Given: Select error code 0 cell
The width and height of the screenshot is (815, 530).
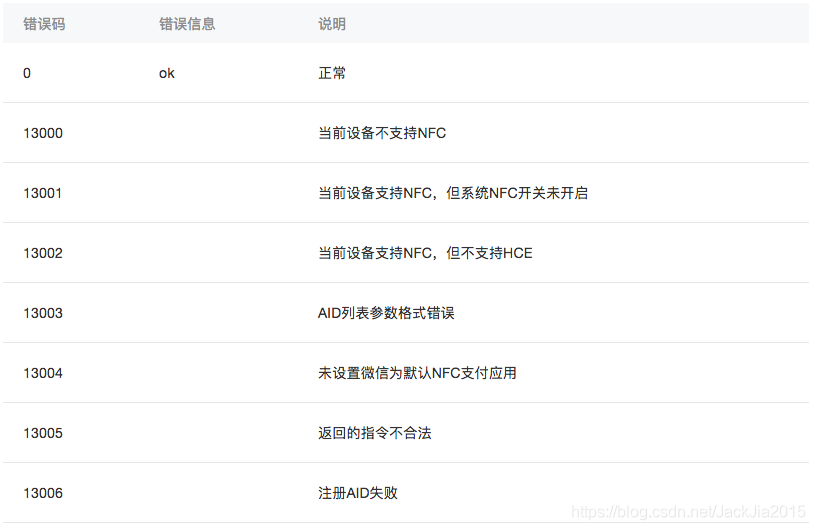Looking at the screenshot, I should coord(27,73).
